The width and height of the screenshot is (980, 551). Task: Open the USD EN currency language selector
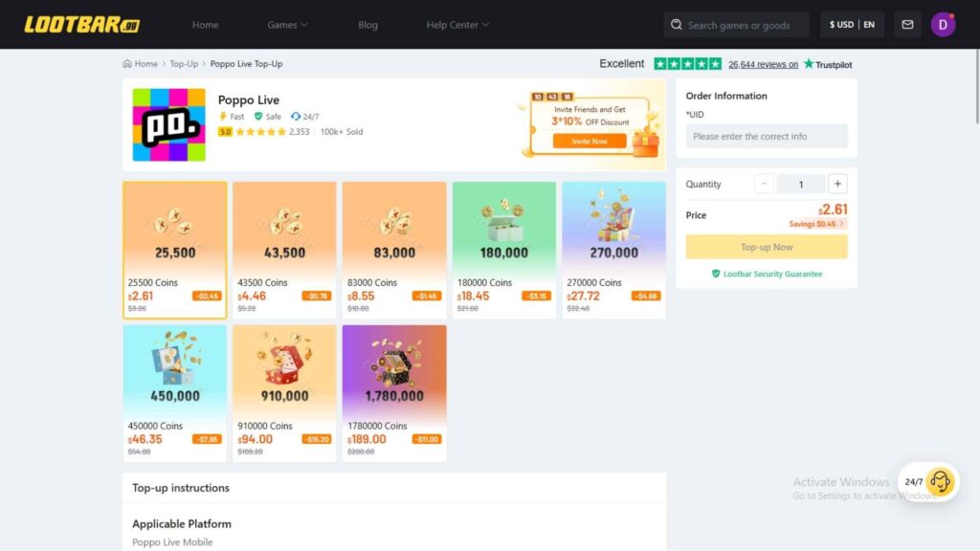pos(852,24)
